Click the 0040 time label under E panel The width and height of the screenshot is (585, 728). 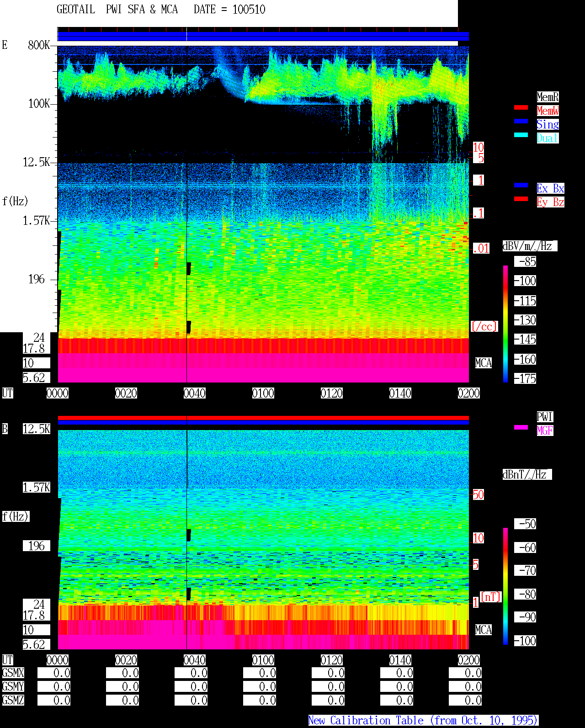tap(195, 393)
